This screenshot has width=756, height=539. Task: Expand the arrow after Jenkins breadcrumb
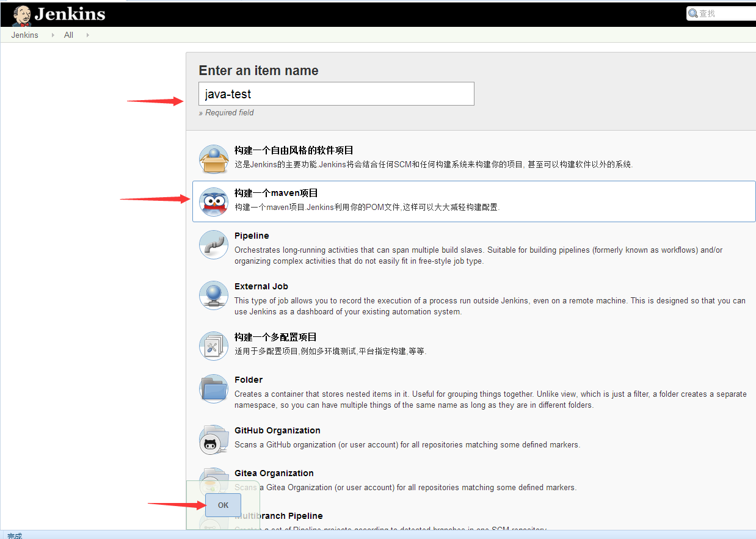click(53, 35)
